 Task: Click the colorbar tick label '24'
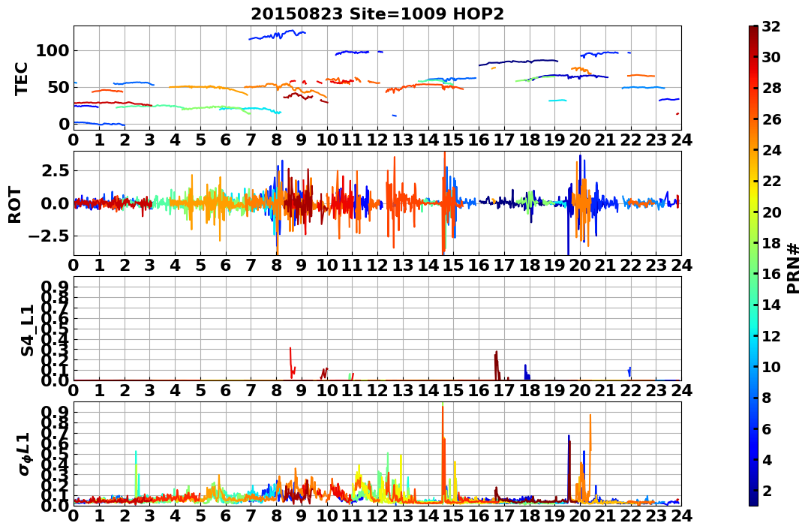click(771, 150)
